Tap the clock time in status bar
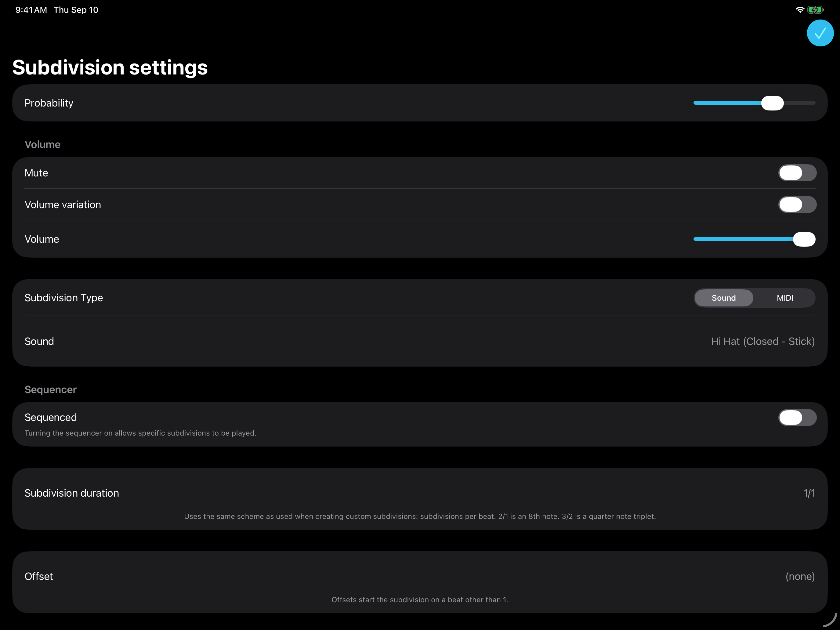 pyautogui.click(x=31, y=10)
